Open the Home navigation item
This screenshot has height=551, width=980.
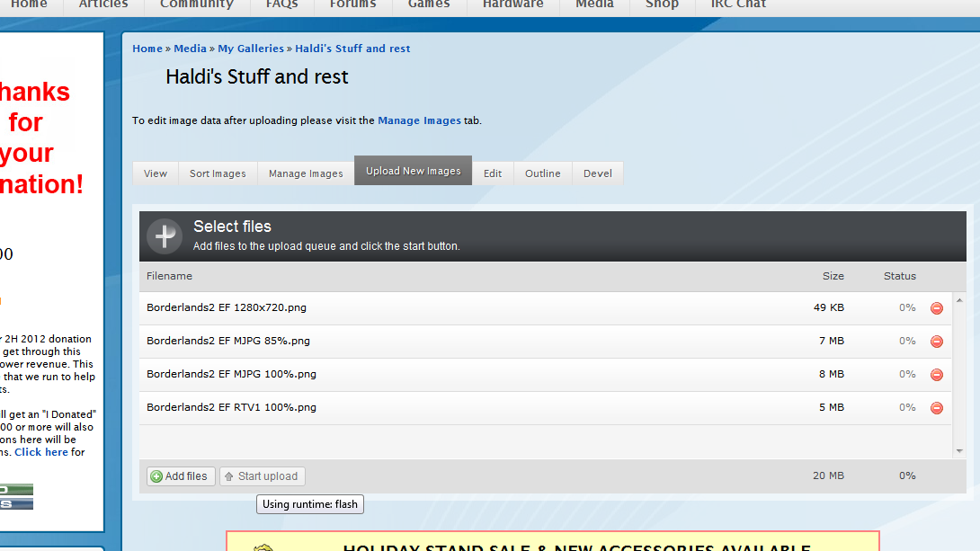pyautogui.click(x=29, y=4)
